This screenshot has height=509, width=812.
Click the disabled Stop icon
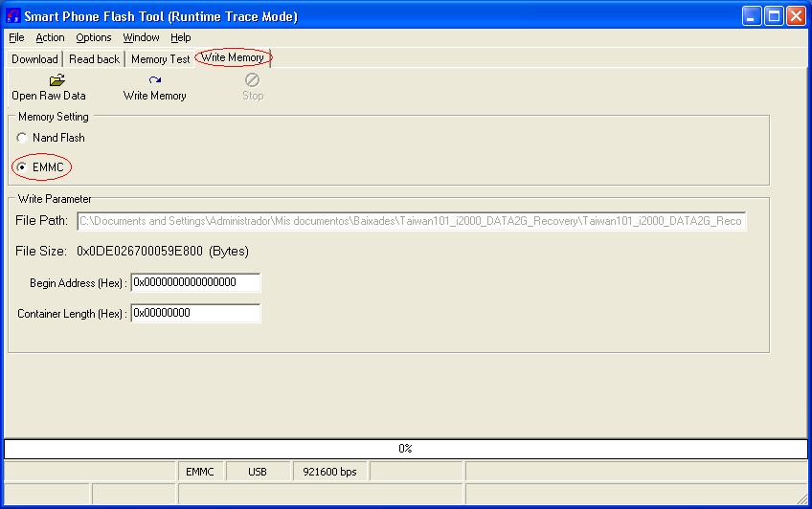pyautogui.click(x=252, y=80)
